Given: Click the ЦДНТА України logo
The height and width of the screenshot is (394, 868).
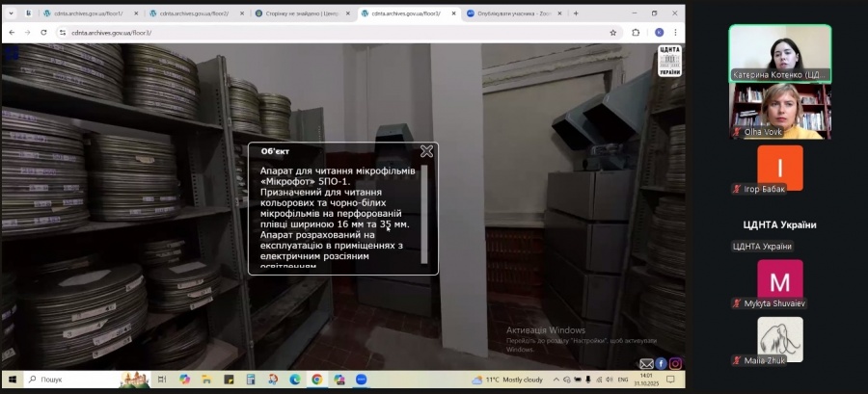Looking at the screenshot, I should click(669, 61).
